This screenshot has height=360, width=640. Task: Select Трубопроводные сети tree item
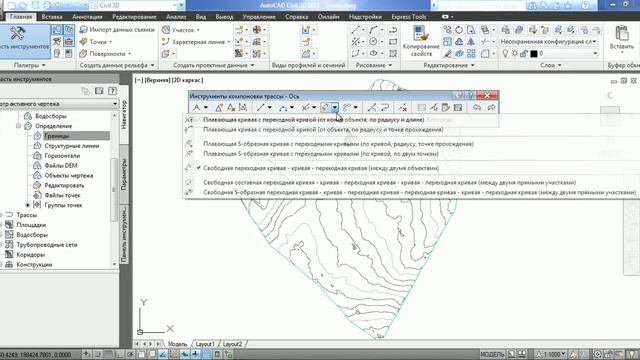click(x=47, y=244)
